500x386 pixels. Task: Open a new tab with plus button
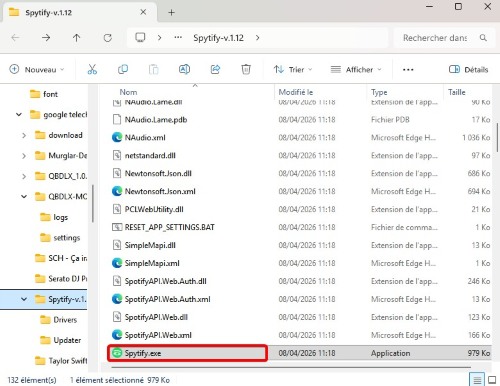[x=171, y=13]
